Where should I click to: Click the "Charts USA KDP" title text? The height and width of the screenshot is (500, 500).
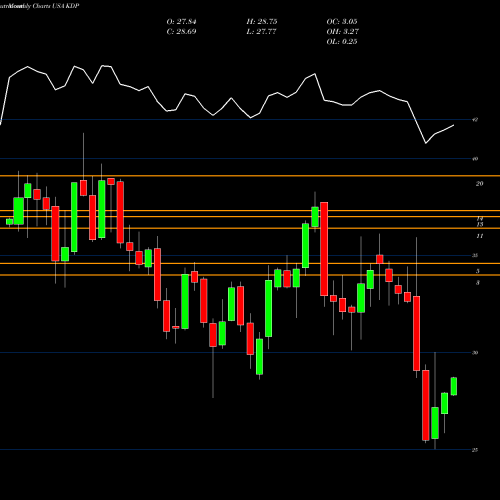coord(56,6)
